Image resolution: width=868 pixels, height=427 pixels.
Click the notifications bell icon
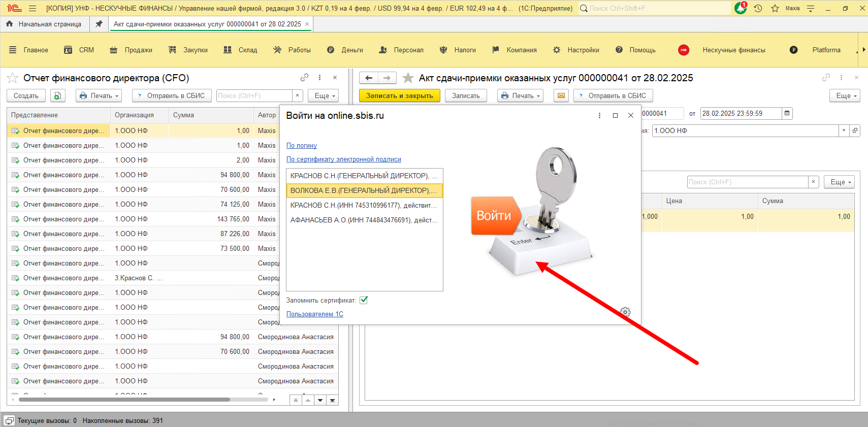(741, 8)
